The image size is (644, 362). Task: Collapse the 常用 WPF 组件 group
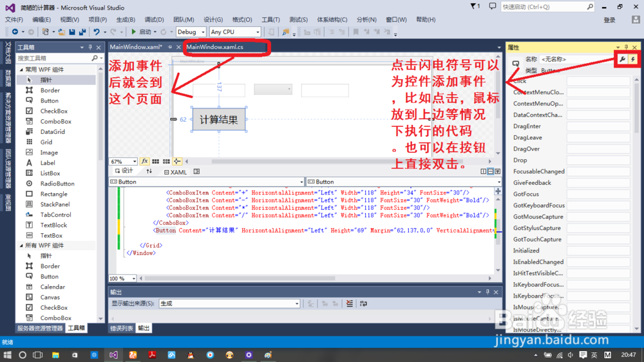point(21,70)
